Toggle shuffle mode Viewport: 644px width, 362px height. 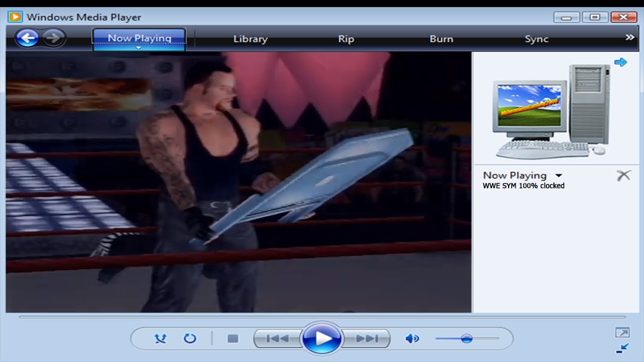[x=160, y=338]
